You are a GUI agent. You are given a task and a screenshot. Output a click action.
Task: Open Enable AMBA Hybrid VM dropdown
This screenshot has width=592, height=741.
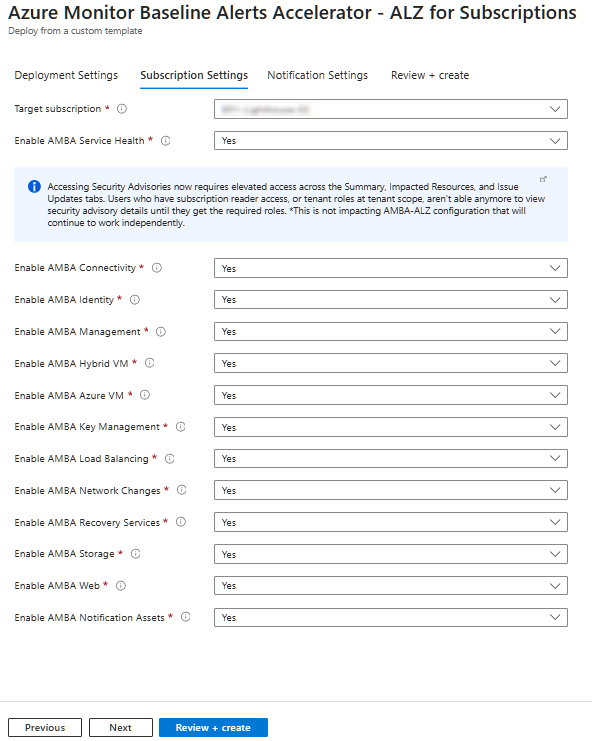[x=391, y=363]
